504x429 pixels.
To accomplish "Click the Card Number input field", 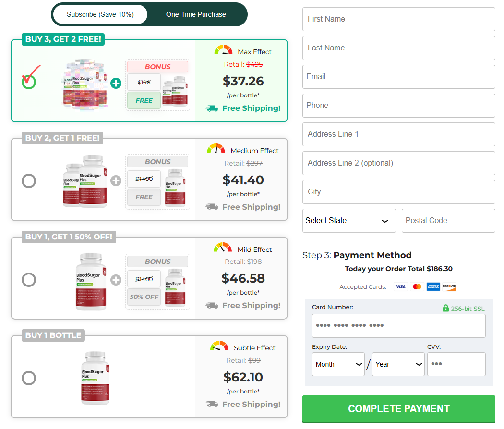I will pyautogui.click(x=398, y=326).
